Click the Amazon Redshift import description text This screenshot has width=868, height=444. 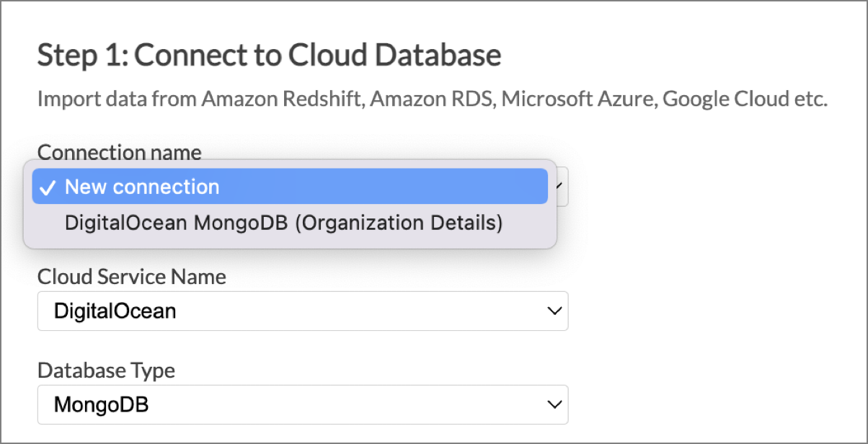(x=433, y=99)
